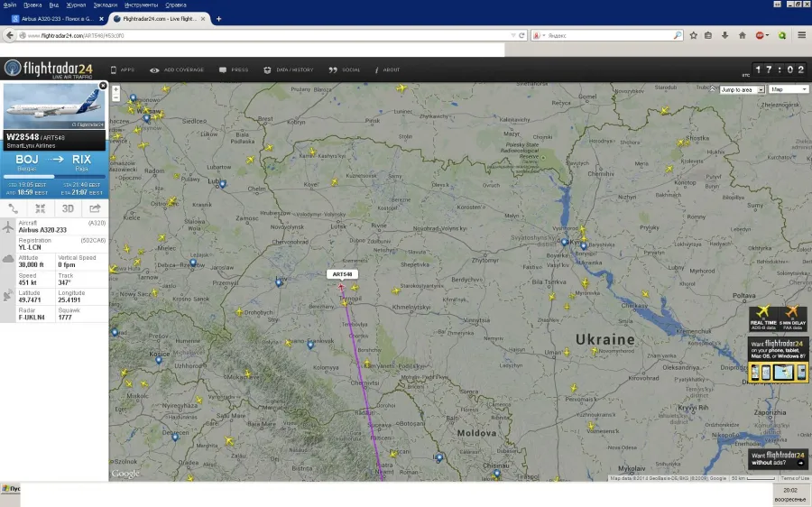
Task: Zoom out on the map
Action: click(x=116, y=97)
